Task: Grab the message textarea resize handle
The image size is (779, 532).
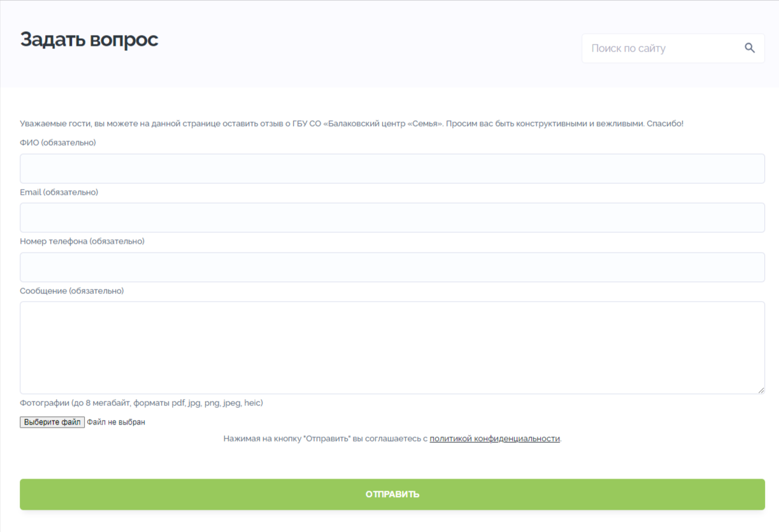Action: tap(761, 390)
